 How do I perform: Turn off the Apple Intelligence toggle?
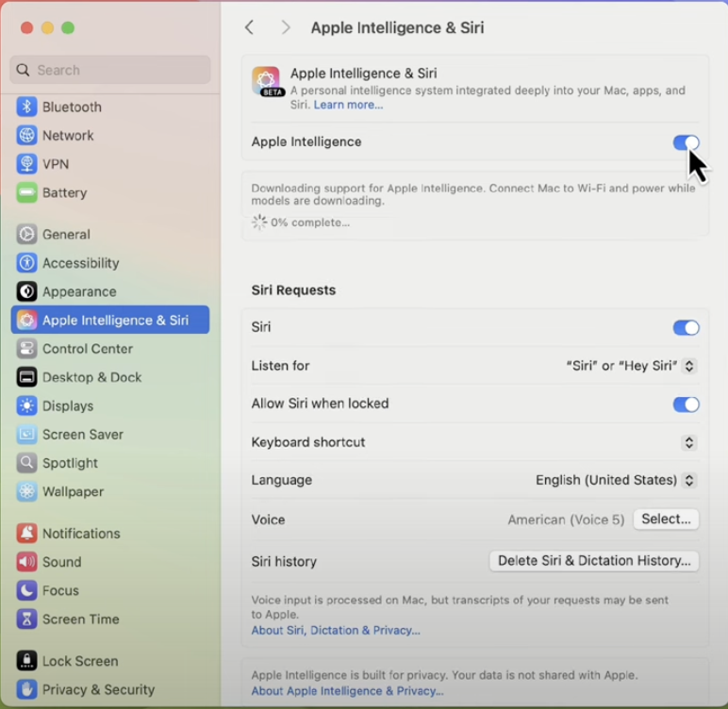point(686,142)
